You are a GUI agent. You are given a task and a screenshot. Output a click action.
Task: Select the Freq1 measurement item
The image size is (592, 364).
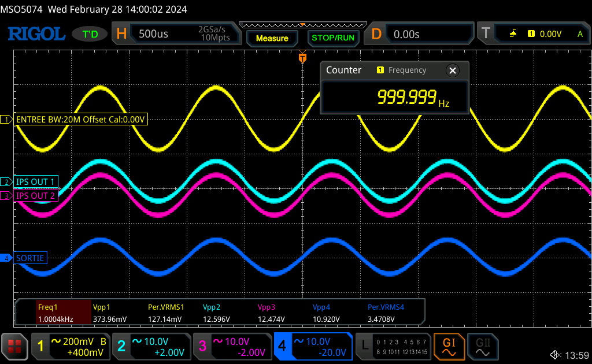click(x=64, y=313)
